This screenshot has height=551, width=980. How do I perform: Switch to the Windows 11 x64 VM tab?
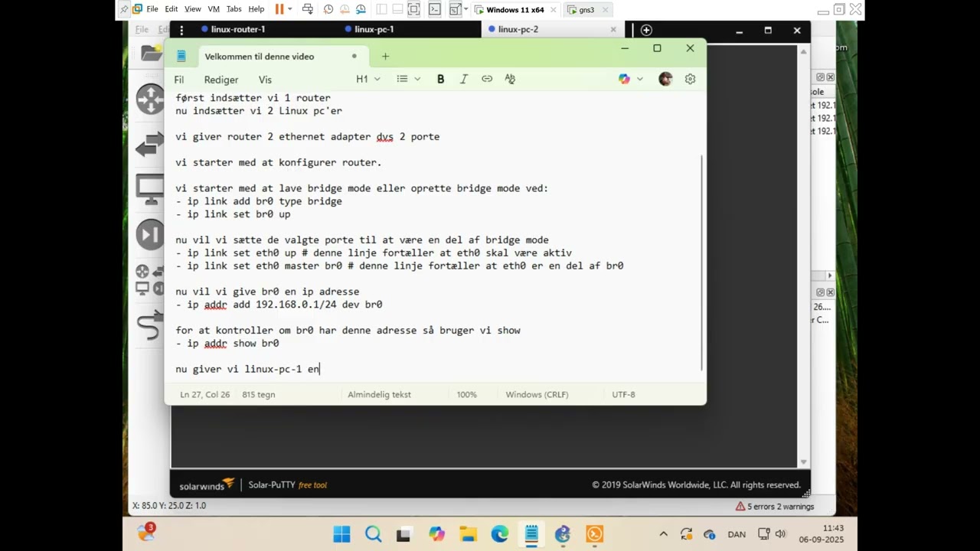tap(514, 10)
